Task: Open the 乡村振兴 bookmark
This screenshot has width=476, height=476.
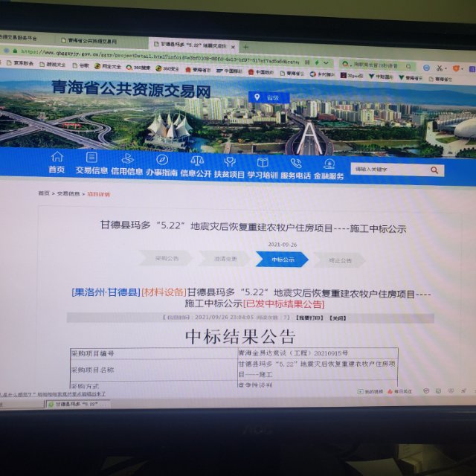Action: click(x=322, y=74)
